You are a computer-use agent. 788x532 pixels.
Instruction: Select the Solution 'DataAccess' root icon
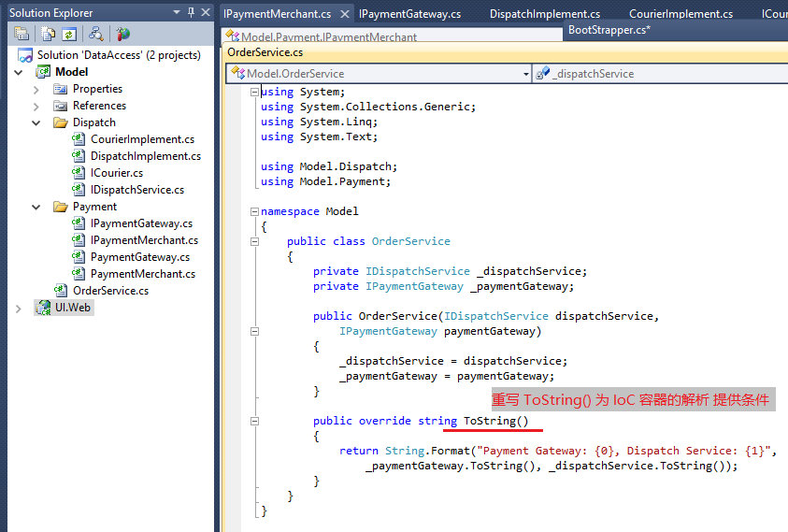(25, 55)
